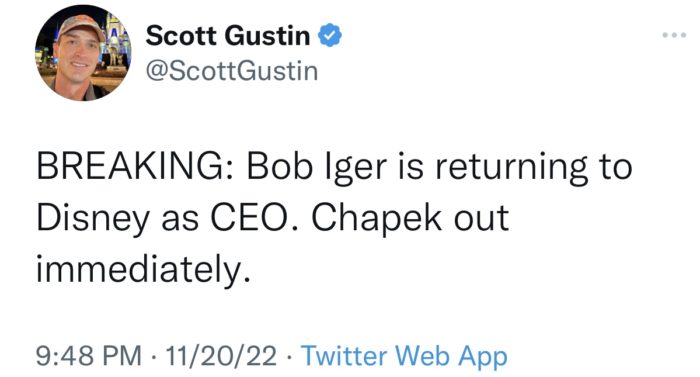Click the name Chapek in the tweet
Viewport: 700px width, 377px height.
point(377,218)
